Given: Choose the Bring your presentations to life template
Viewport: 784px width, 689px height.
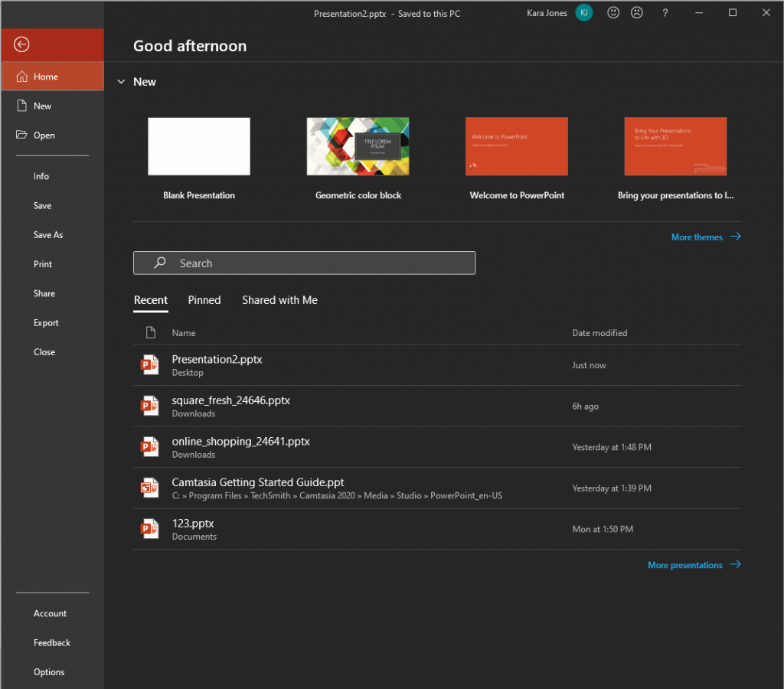Looking at the screenshot, I should click(x=675, y=146).
